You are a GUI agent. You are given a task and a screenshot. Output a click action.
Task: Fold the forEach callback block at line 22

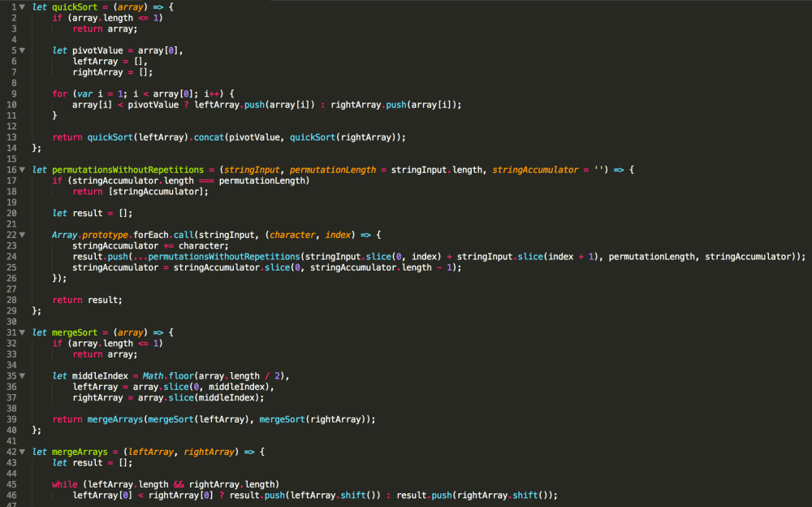pos(22,235)
